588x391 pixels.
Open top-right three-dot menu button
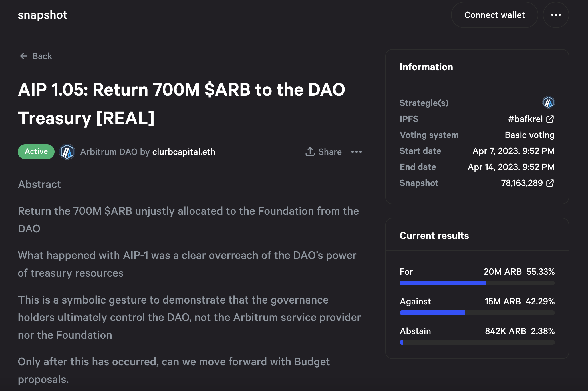click(x=556, y=15)
